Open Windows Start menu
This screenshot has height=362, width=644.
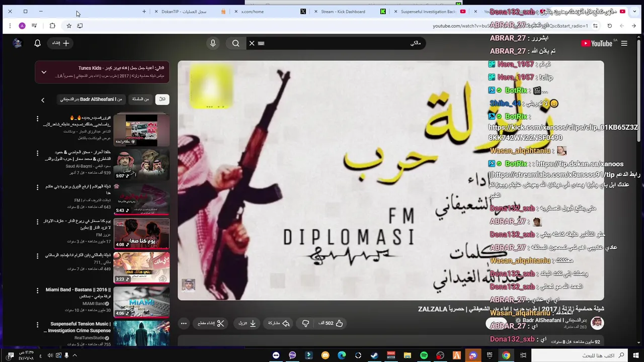636,355
